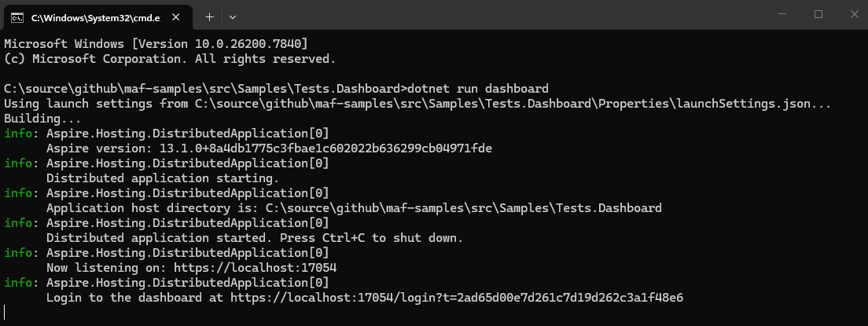Viewport: 868px width, 326px height.
Task: Maximize the terminal window
Action: [x=818, y=14]
